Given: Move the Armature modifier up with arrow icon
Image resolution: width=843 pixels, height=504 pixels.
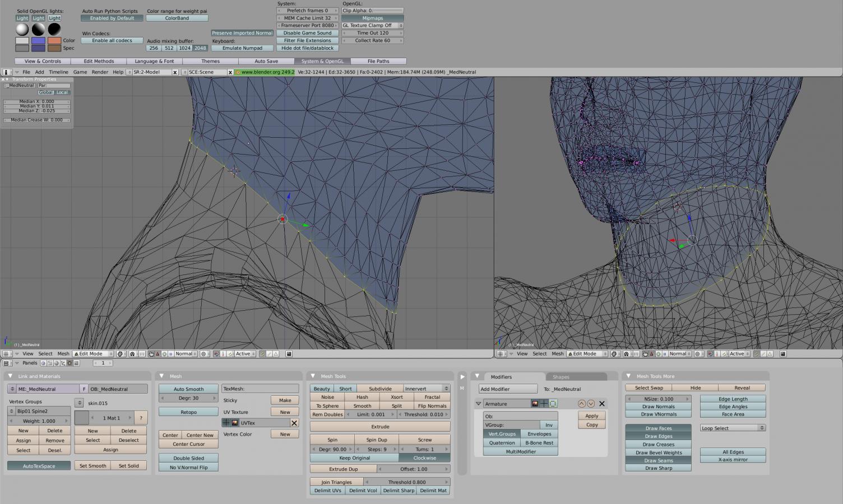Looking at the screenshot, I should click(x=581, y=403).
